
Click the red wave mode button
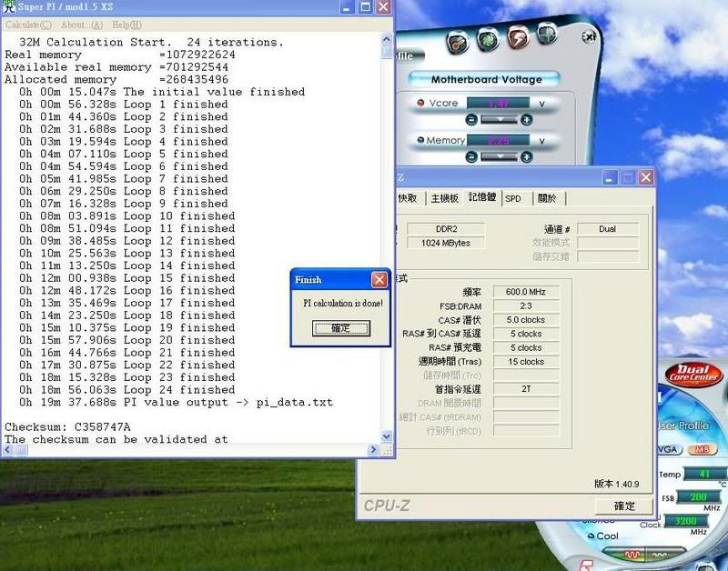pyautogui.click(x=632, y=555)
